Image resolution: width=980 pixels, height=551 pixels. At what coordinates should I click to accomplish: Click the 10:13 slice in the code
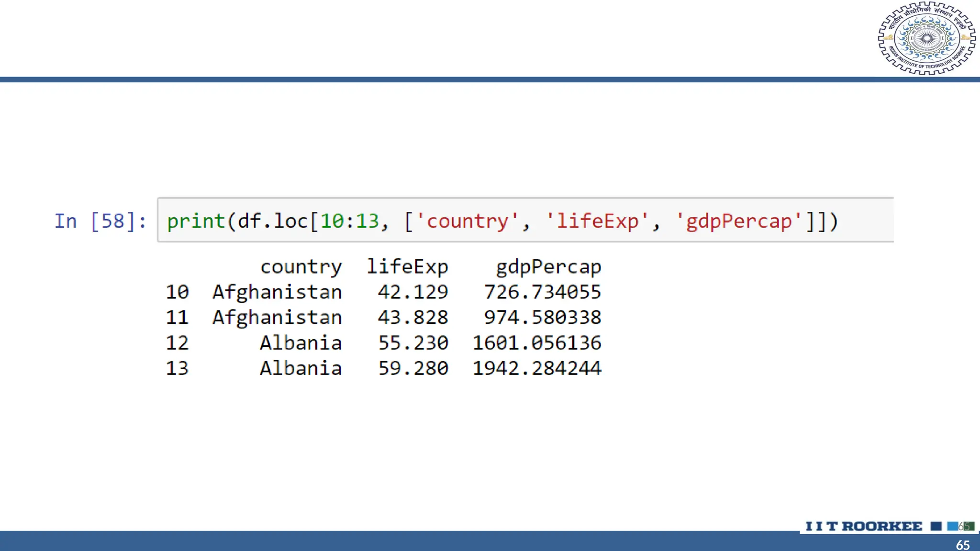[x=349, y=221]
